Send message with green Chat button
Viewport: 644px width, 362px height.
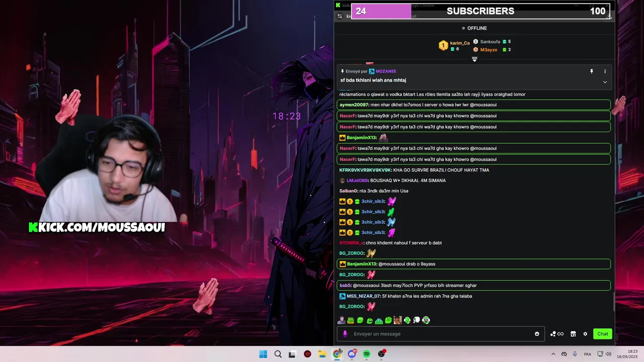603,334
